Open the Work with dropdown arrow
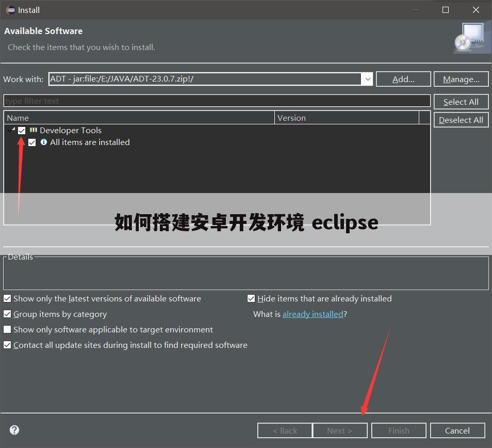The height and width of the screenshot is (448, 492). pyautogui.click(x=367, y=79)
